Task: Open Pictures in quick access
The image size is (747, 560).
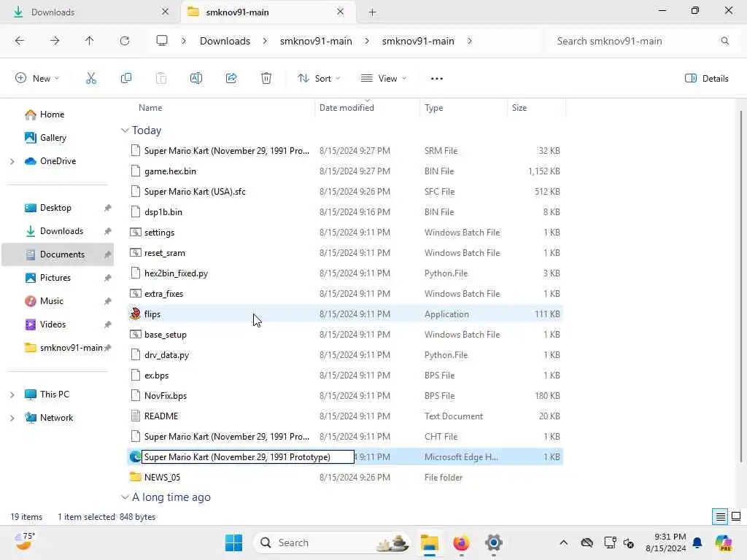Action: (x=57, y=278)
